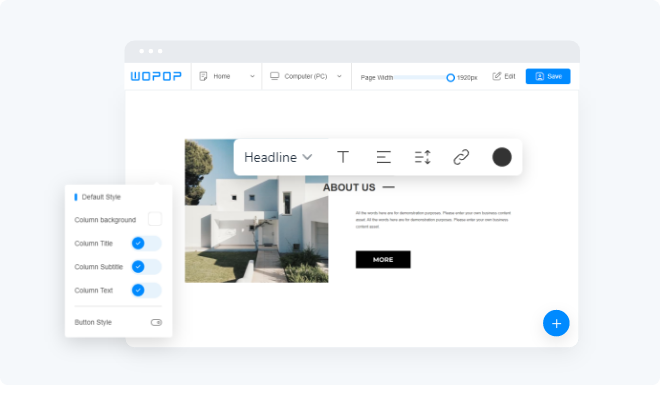Screen dimensions: 660x397
Task: Open the dark text color swatch
Action: [x=502, y=157]
